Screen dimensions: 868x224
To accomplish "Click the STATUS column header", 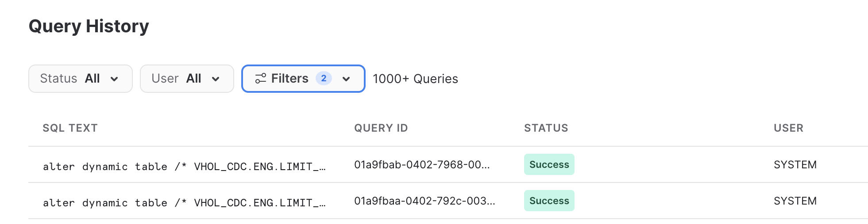I will click(x=546, y=128).
